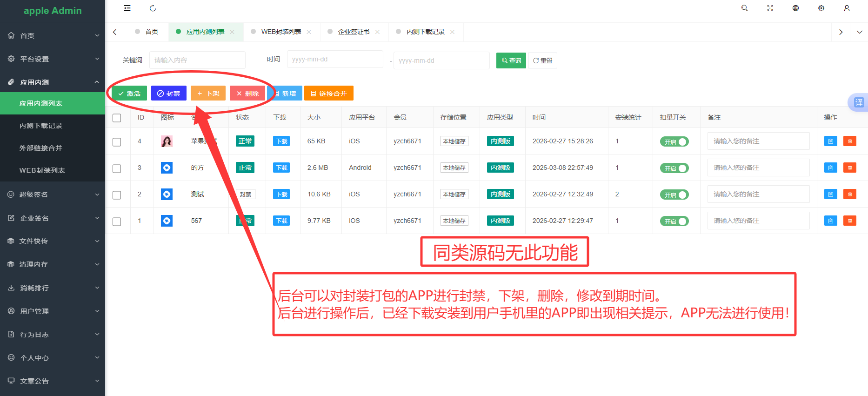Click the blue app icon in row ID 3

[167, 168]
